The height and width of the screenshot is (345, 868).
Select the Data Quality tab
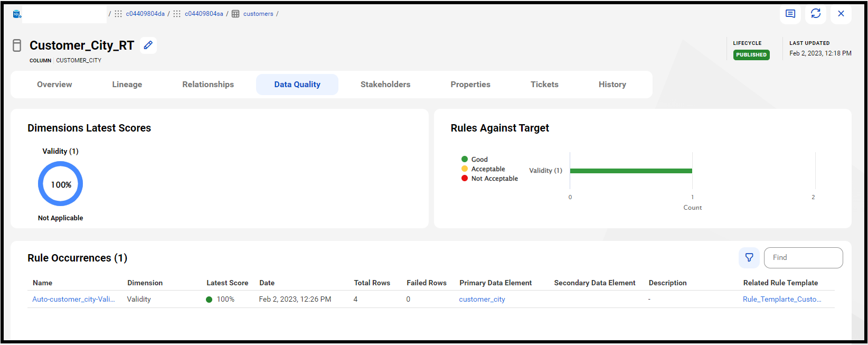tap(297, 85)
